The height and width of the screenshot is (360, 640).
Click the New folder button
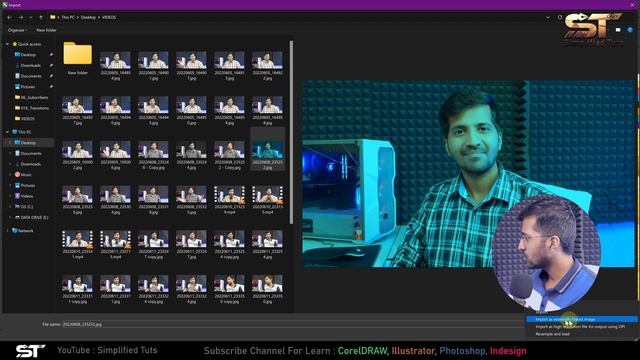click(x=46, y=30)
